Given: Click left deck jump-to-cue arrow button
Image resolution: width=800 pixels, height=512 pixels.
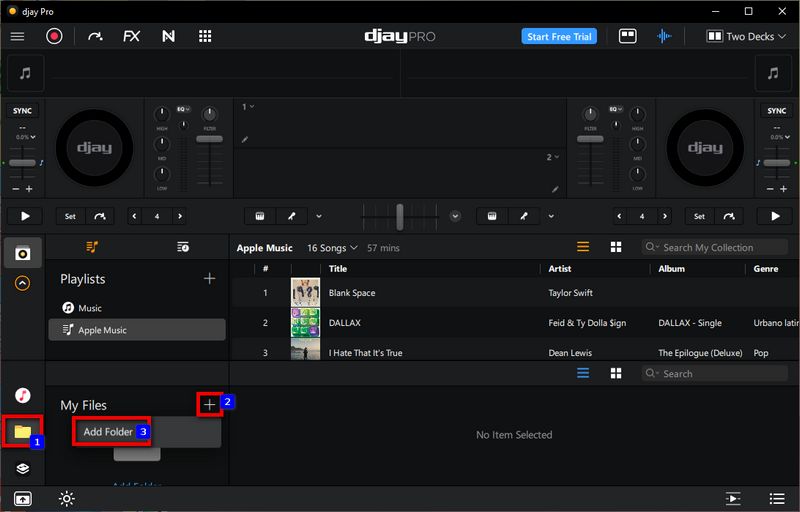Looking at the screenshot, I should [x=100, y=216].
